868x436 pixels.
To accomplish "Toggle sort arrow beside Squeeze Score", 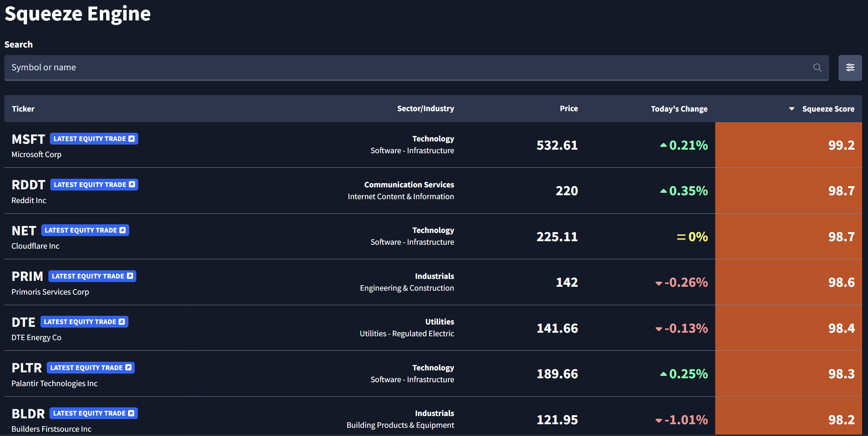I will (x=791, y=109).
